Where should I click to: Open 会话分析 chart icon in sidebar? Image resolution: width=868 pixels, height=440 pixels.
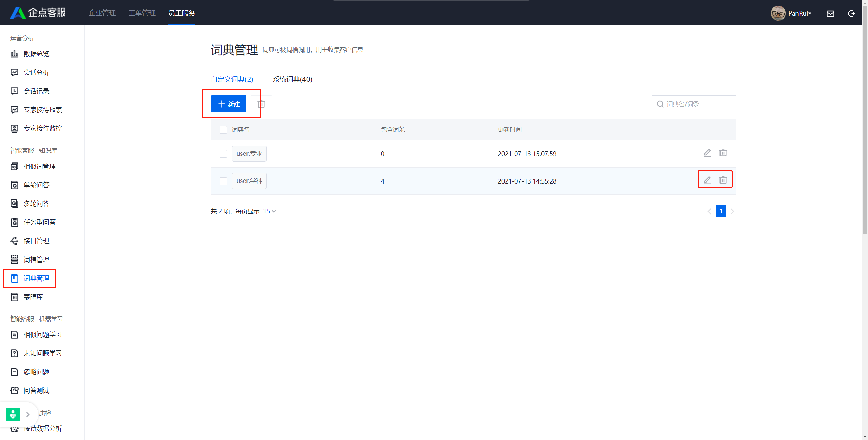pyautogui.click(x=14, y=72)
